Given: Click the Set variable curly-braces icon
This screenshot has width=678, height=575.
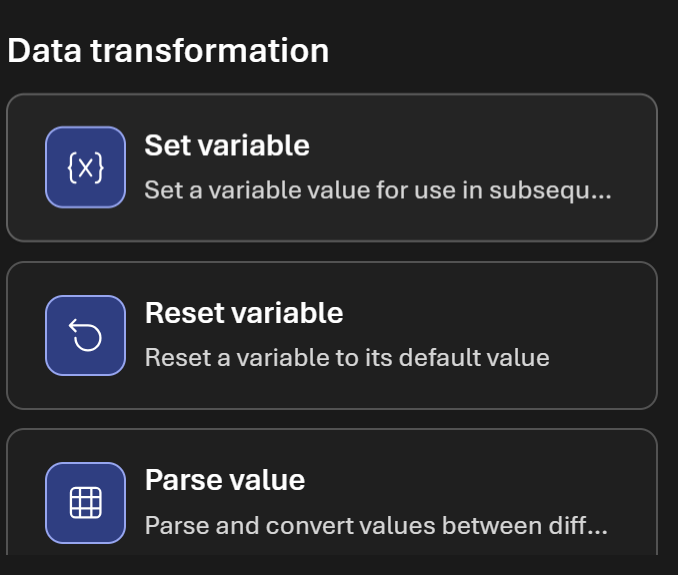Looking at the screenshot, I should (x=85, y=168).
